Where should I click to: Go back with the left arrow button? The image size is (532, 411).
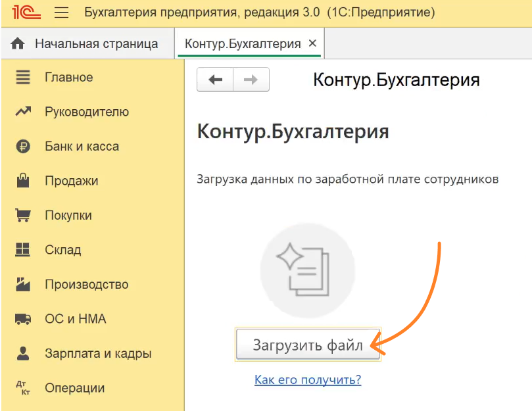[216, 80]
